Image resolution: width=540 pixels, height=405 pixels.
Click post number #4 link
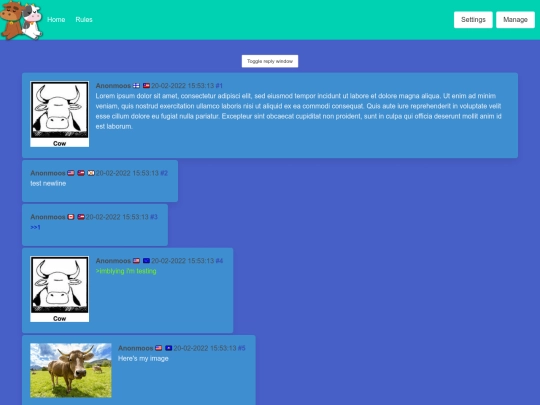coord(219,261)
